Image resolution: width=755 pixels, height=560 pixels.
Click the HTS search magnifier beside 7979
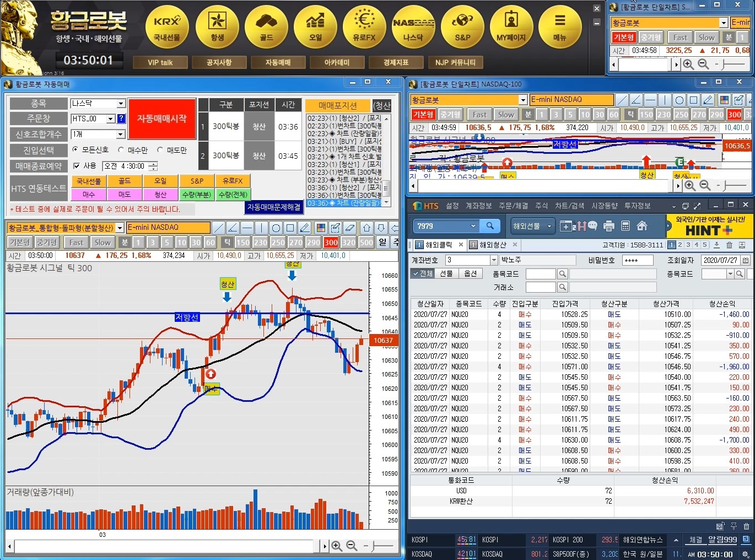tap(490, 226)
